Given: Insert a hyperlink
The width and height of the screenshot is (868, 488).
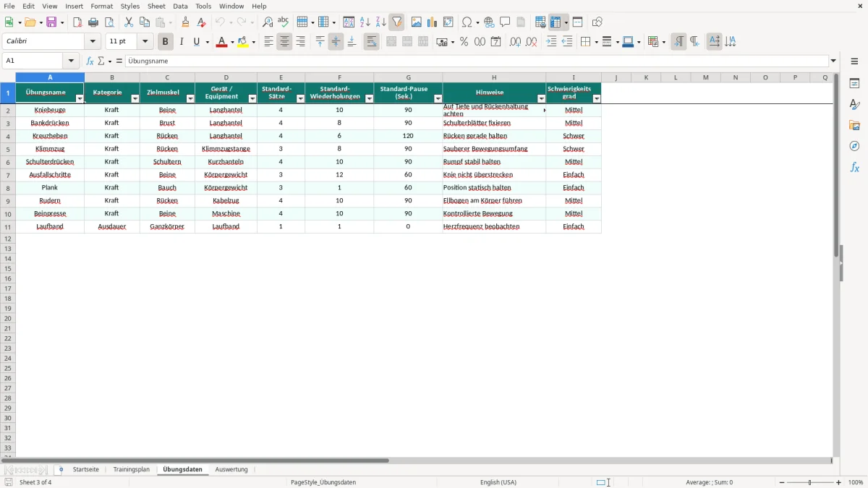Looking at the screenshot, I should point(489,22).
